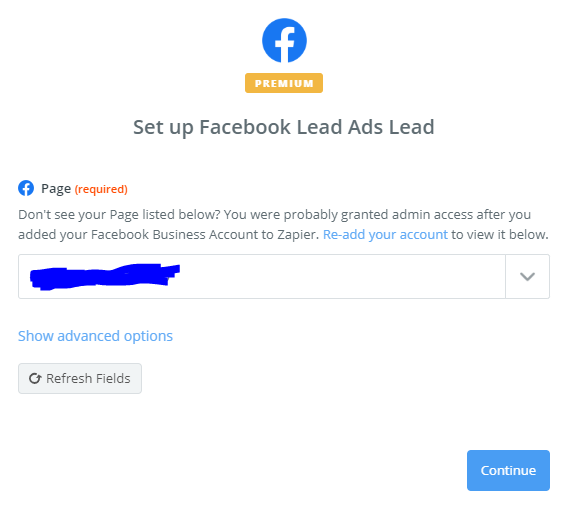585x525 pixels.
Task: Open the Page selection combo box
Action: click(x=284, y=276)
